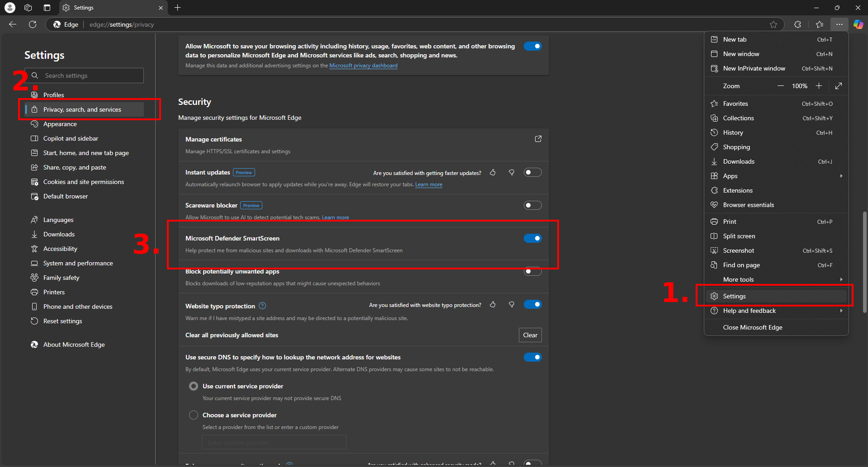
Task: Open Reset settings section
Action: coord(84,321)
